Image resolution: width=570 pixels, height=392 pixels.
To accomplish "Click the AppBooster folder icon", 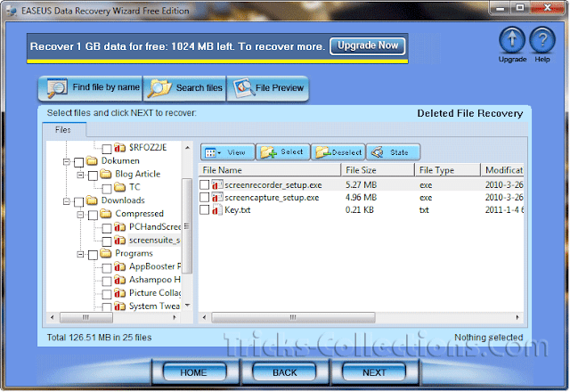I will tap(120, 267).
